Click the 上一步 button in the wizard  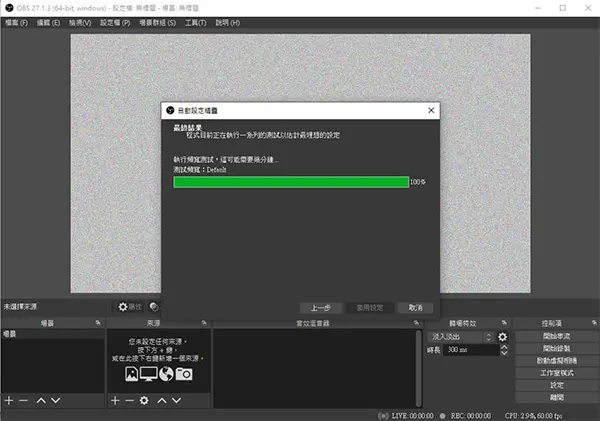point(321,307)
